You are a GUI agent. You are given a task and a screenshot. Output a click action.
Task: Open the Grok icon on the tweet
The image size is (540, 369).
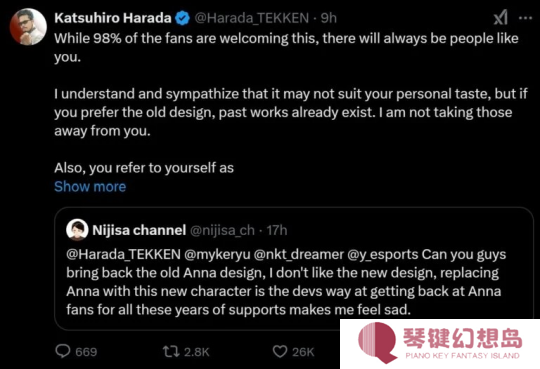[500, 18]
